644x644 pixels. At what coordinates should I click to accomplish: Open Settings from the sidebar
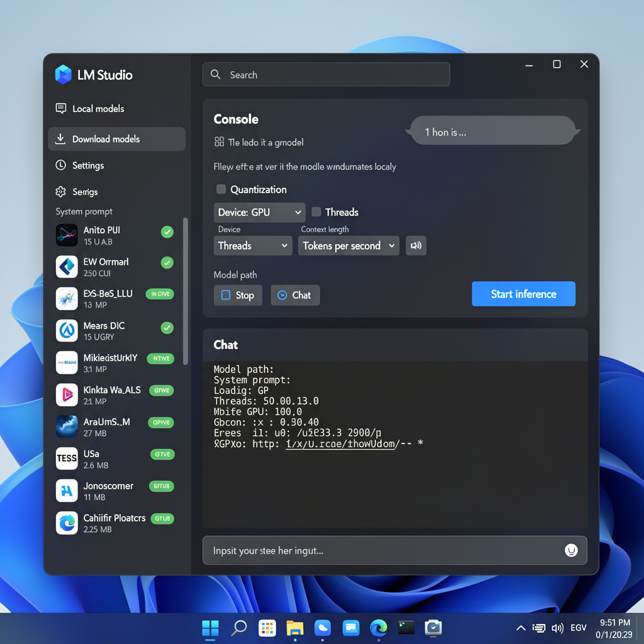pos(87,165)
